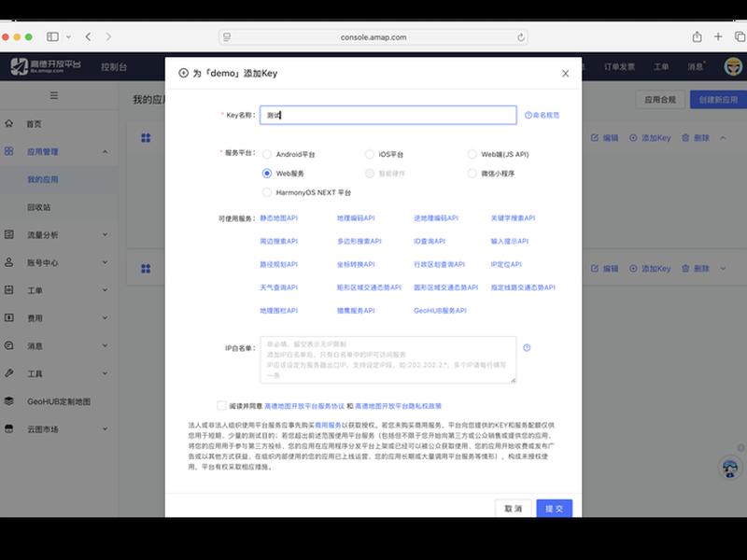
Task: Go back with Safari's back arrow
Action: click(x=88, y=36)
